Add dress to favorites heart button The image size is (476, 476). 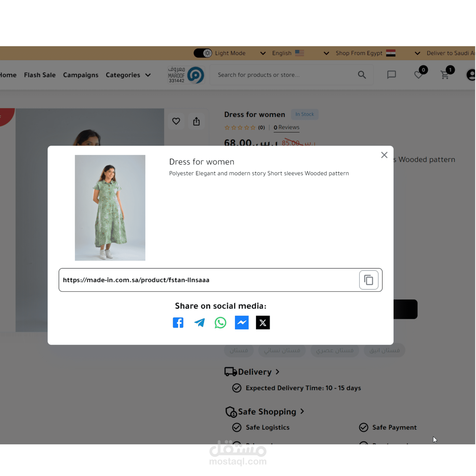(176, 121)
